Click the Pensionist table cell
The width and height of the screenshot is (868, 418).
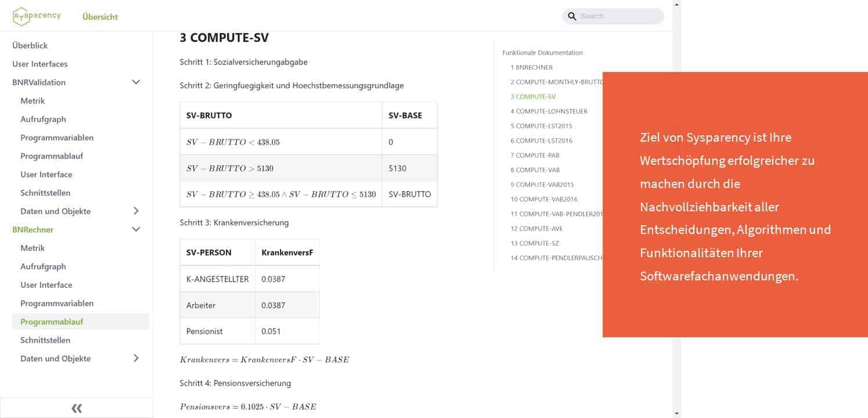point(218,331)
